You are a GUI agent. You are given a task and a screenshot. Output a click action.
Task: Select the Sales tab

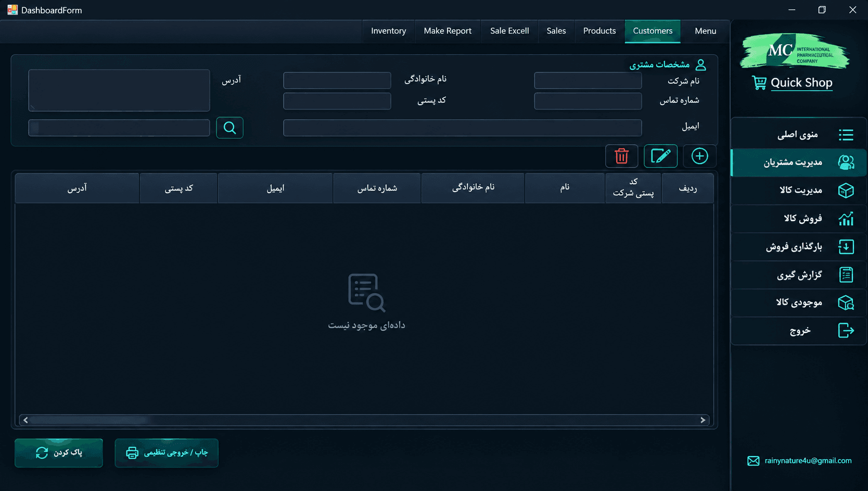coord(556,31)
